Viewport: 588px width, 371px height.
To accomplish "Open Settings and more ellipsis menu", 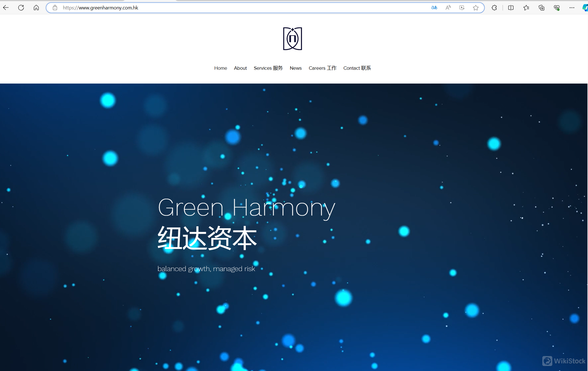I will [572, 7].
